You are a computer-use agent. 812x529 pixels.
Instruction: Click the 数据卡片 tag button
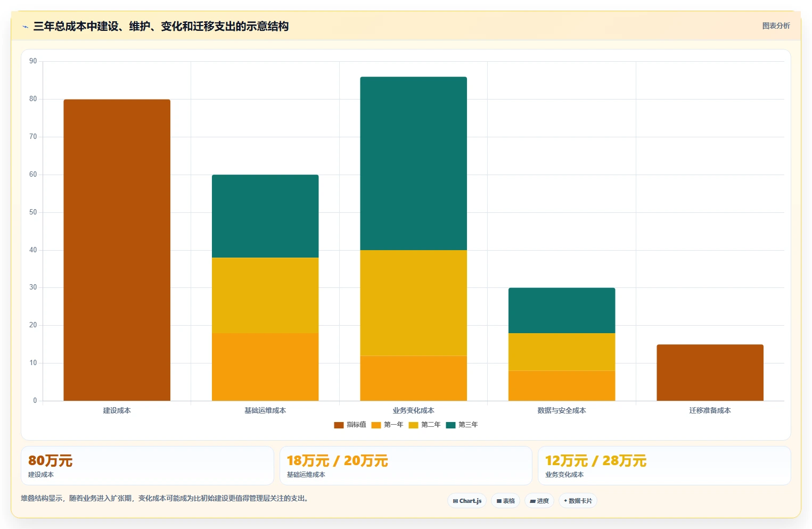(578, 501)
